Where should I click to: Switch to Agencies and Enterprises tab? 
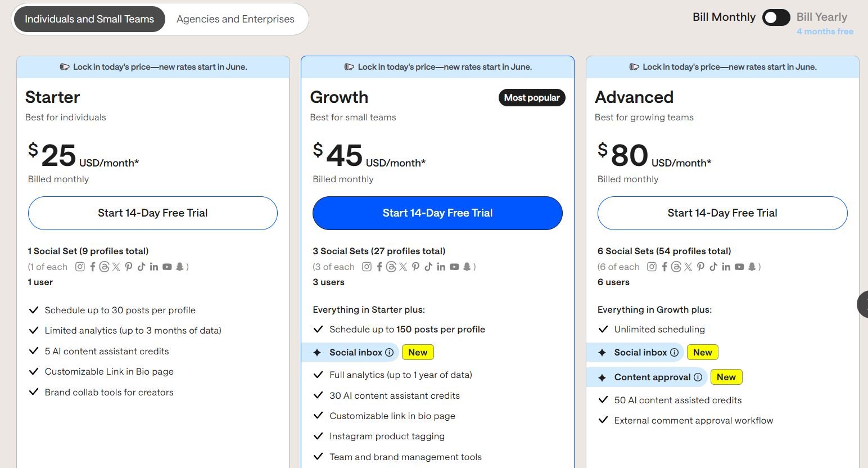[x=236, y=19]
